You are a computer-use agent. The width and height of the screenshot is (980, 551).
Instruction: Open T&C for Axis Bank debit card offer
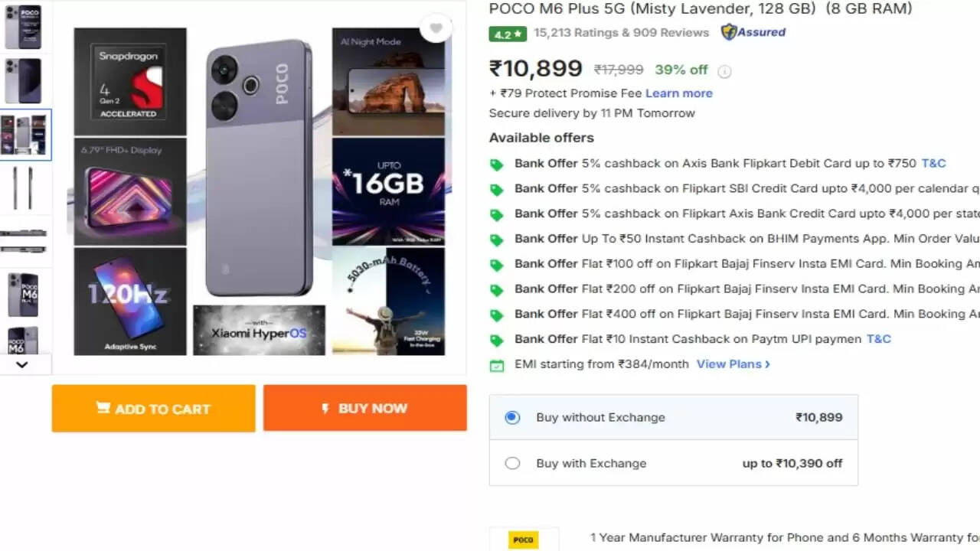pos(933,163)
